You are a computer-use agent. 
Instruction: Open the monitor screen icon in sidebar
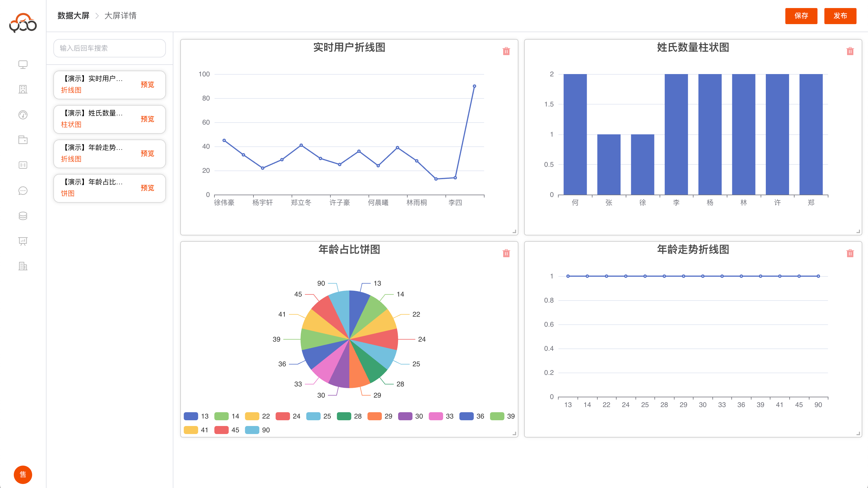23,64
